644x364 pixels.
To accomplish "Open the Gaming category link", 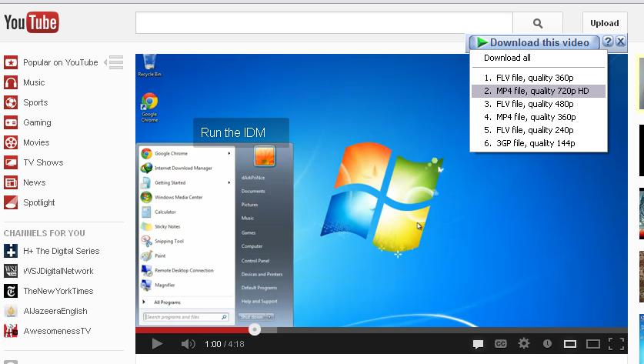I will [37, 122].
